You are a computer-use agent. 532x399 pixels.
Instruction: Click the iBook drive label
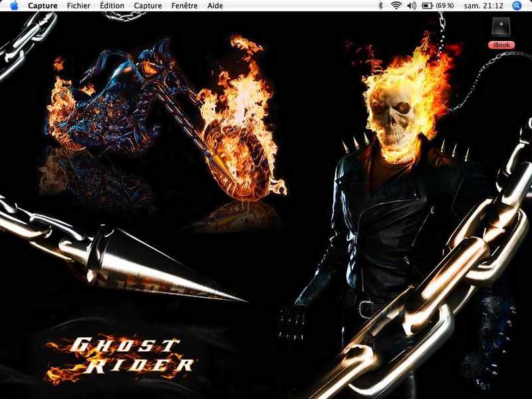tap(501, 45)
